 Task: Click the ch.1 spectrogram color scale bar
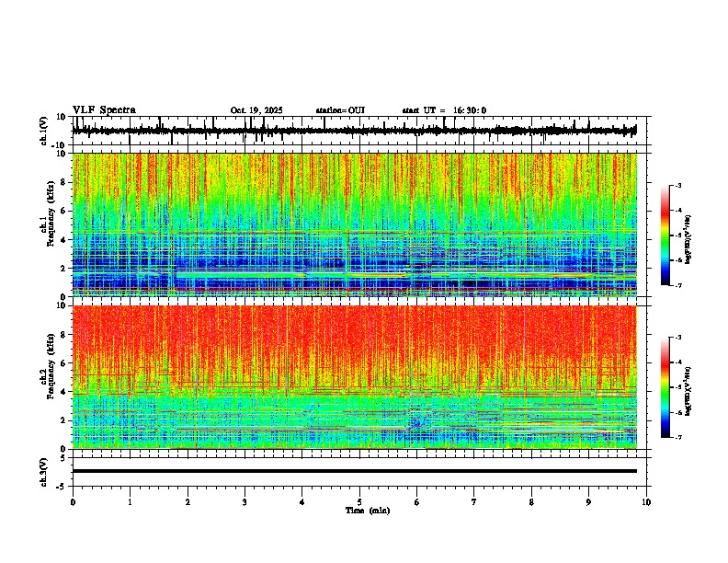click(x=665, y=236)
